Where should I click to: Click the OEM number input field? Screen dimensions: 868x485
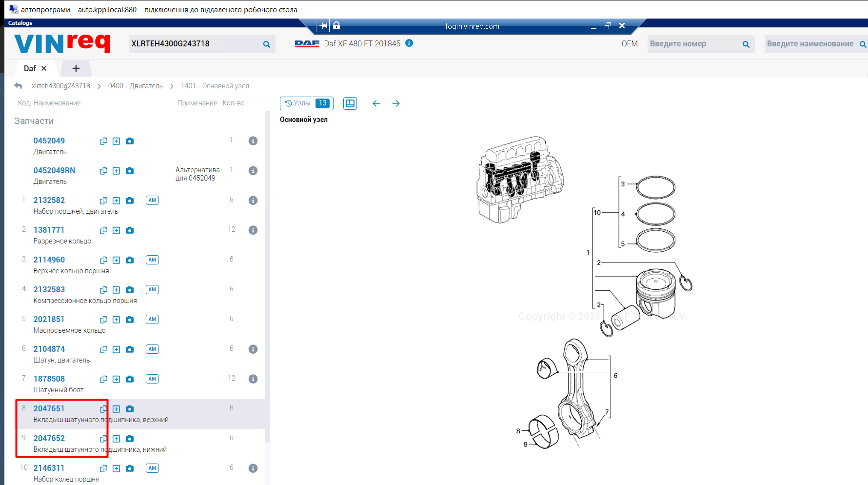click(693, 44)
